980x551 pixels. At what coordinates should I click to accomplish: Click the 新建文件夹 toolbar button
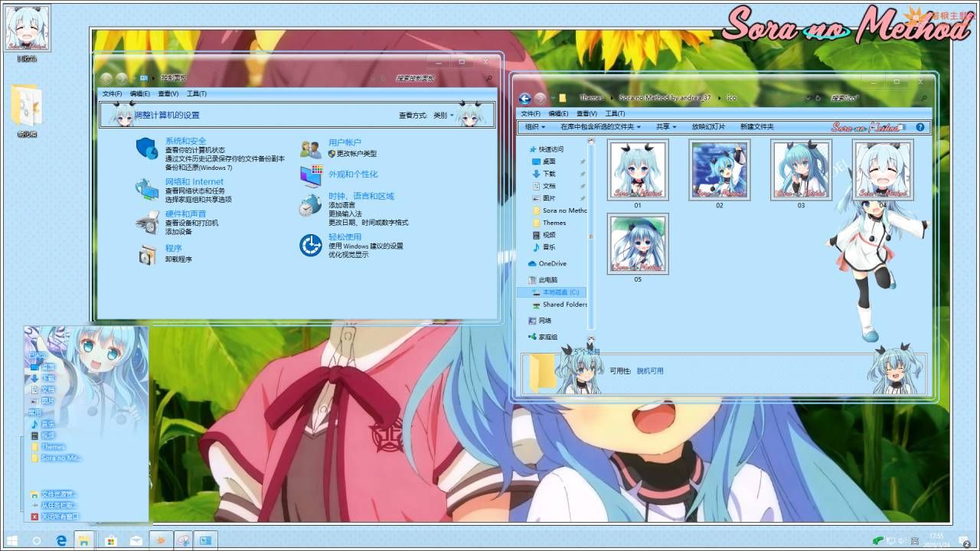pos(756,127)
